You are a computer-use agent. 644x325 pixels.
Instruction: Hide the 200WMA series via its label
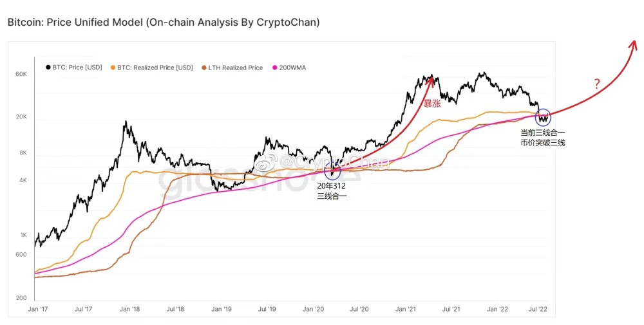[x=292, y=68]
